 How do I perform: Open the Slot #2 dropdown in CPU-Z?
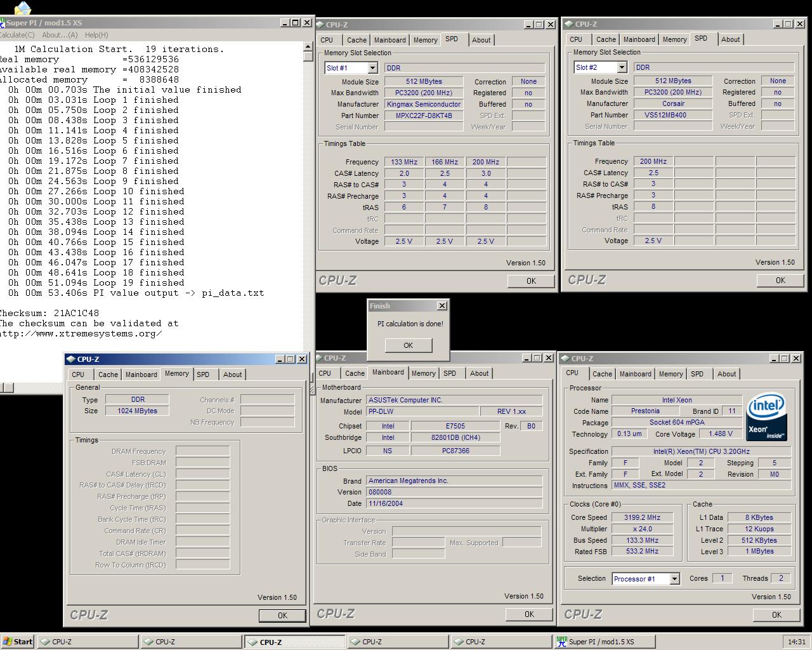(622, 67)
